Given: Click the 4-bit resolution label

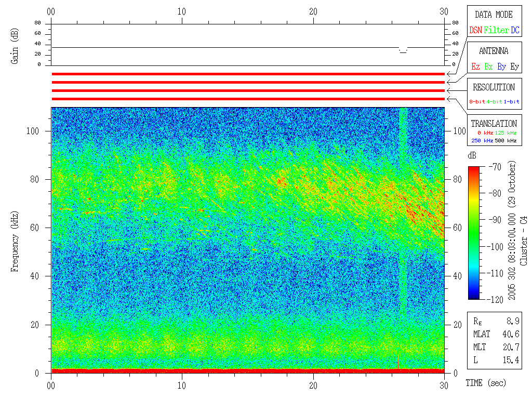Looking at the screenshot, I should pos(494,101).
